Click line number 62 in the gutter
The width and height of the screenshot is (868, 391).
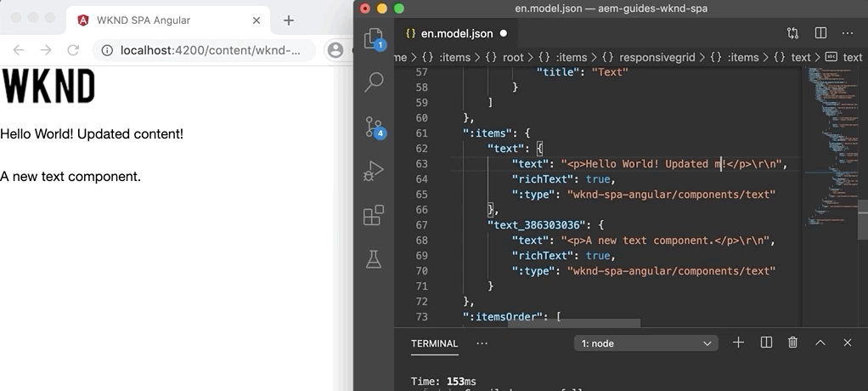click(421, 149)
